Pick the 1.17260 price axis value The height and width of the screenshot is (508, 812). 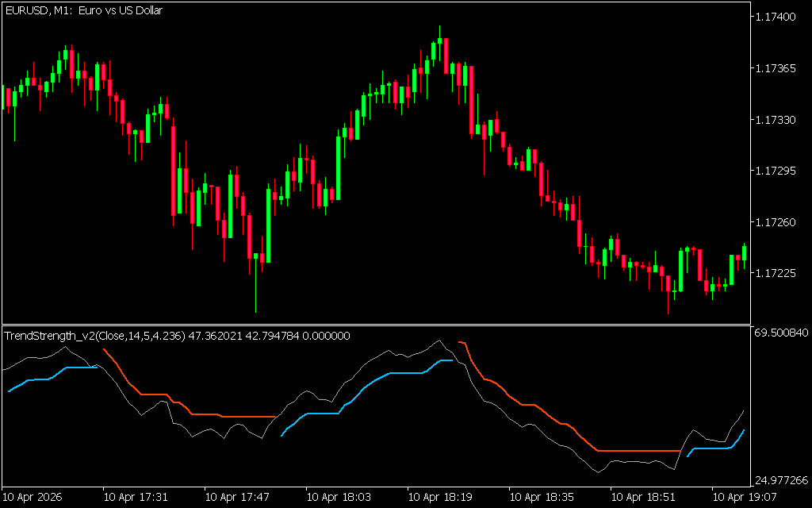777,222
